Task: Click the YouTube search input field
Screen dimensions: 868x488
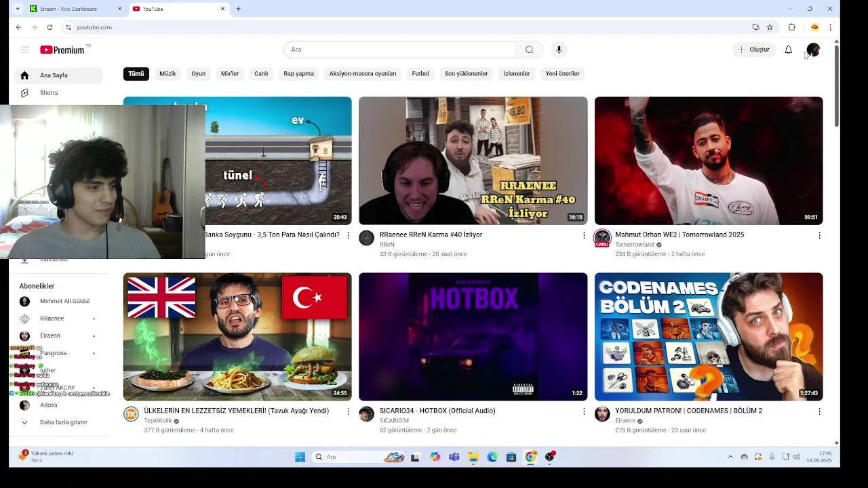Action: pyautogui.click(x=400, y=49)
